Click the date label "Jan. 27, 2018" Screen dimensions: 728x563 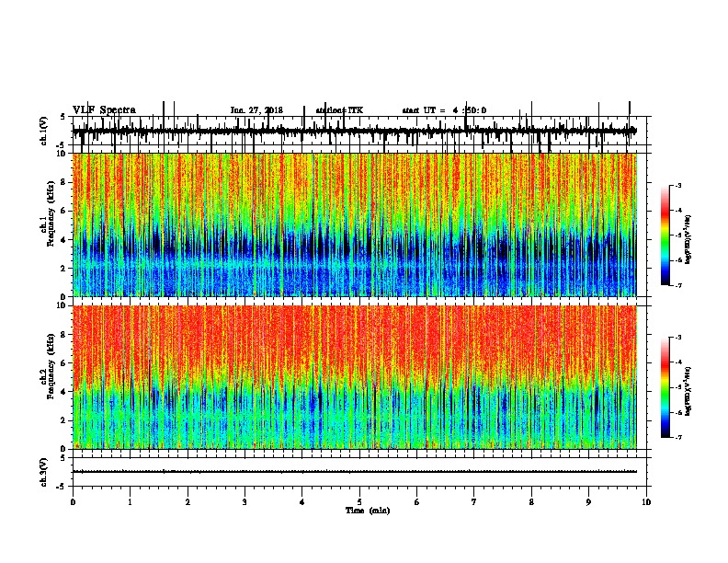[x=256, y=110]
